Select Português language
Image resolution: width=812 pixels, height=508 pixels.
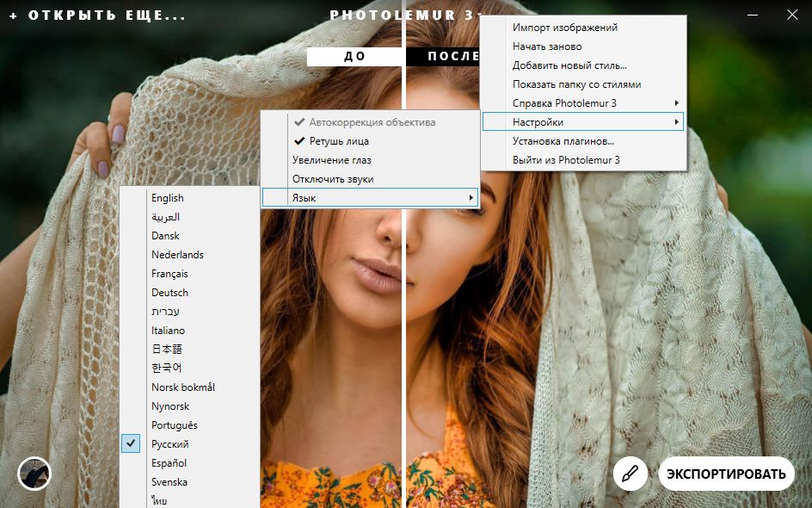coord(189,425)
